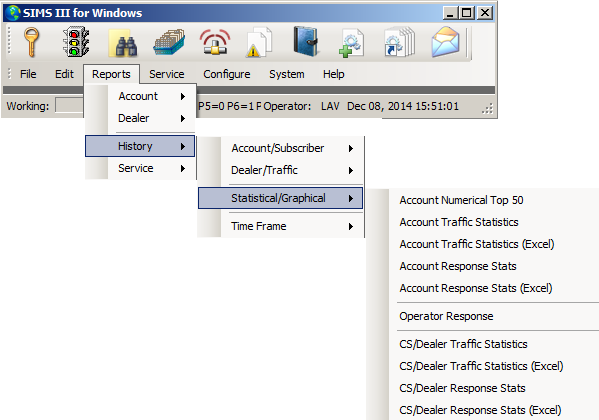This screenshot has width=599, height=420.
Task: Click the blue address book icon
Action: (306, 41)
